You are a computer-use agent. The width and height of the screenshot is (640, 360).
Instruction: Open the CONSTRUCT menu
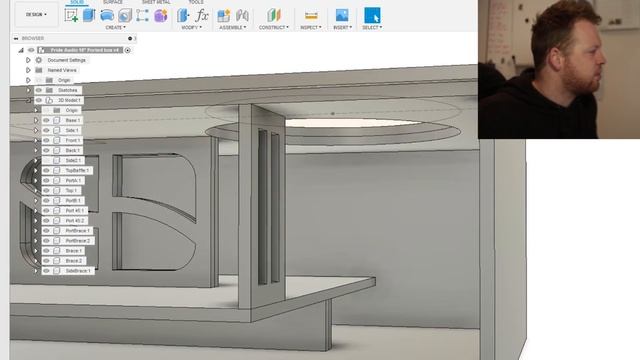274,27
